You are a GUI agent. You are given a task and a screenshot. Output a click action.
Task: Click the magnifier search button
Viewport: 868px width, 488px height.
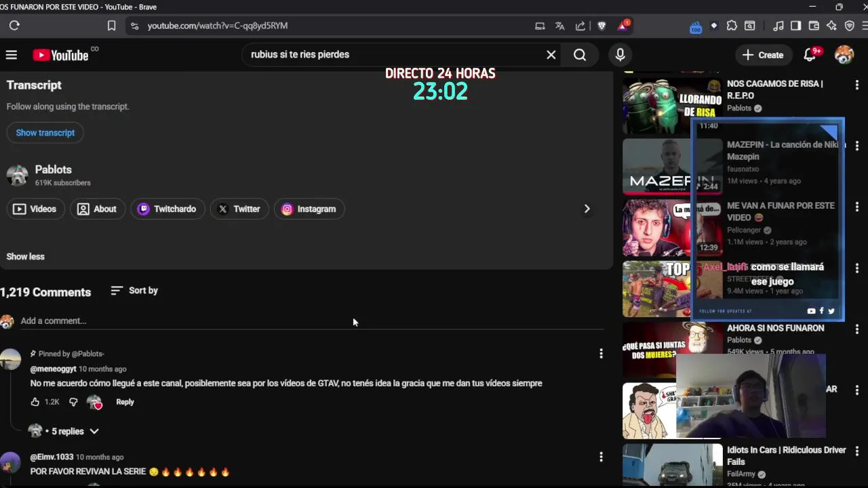point(580,55)
